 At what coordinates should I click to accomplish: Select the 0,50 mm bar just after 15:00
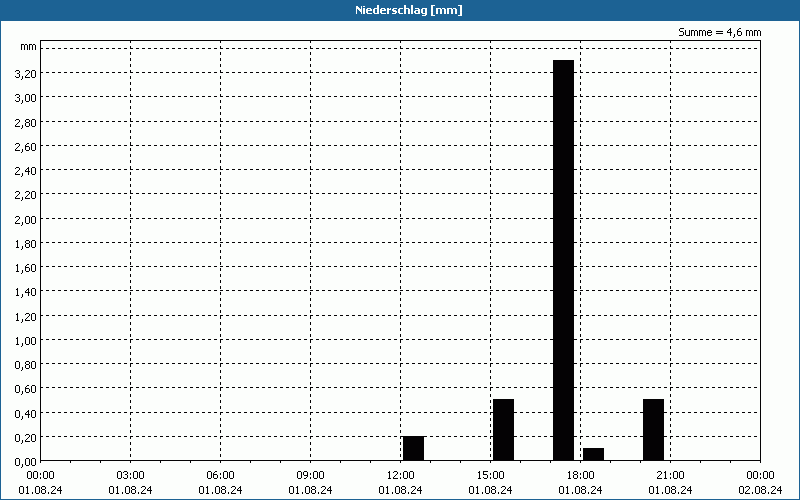(x=503, y=430)
